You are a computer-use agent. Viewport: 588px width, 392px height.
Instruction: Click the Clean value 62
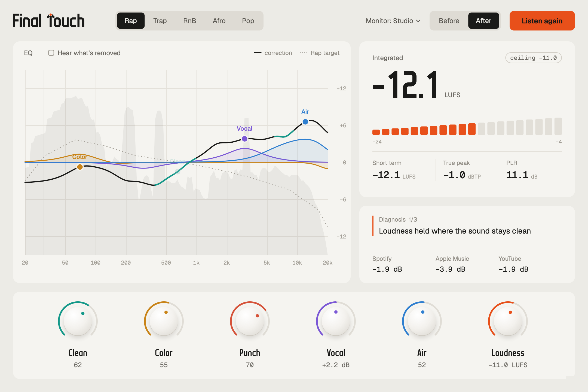[78, 365]
